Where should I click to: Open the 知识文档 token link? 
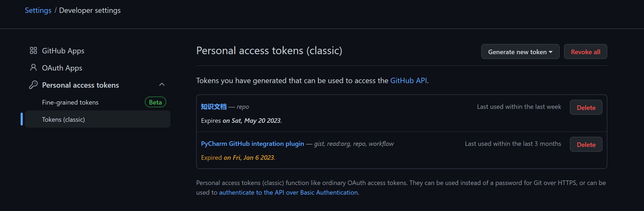tap(214, 107)
